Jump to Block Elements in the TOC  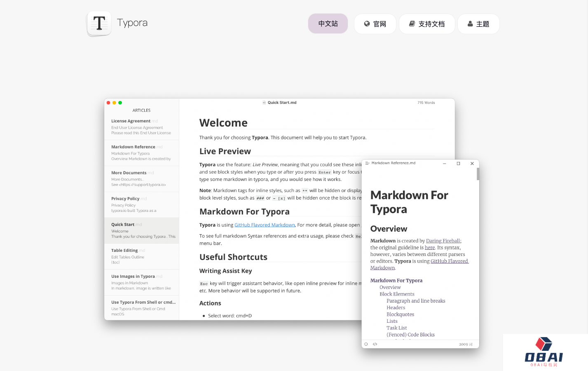[x=397, y=294]
